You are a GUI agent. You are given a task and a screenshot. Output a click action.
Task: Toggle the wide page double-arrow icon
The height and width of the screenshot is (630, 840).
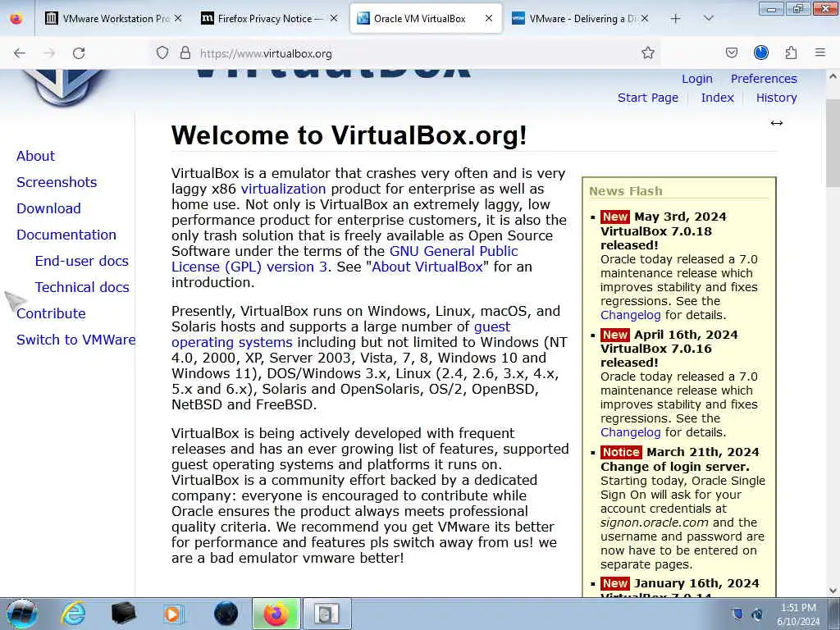pyautogui.click(x=776, y=123)
